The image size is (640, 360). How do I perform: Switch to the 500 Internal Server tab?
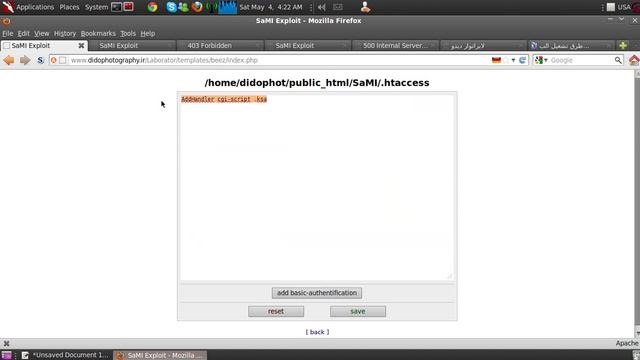pyautogui.click(x=395, y=46)
